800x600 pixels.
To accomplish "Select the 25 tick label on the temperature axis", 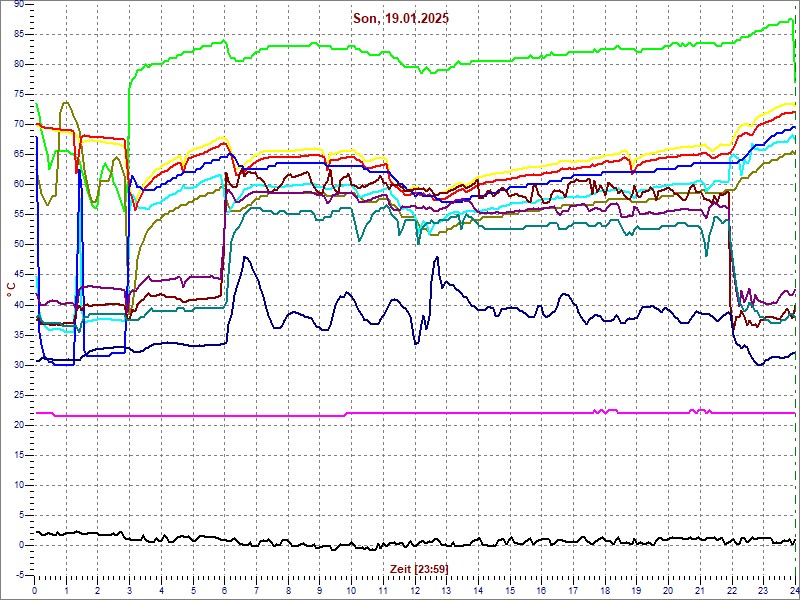I will pos(18,395).
